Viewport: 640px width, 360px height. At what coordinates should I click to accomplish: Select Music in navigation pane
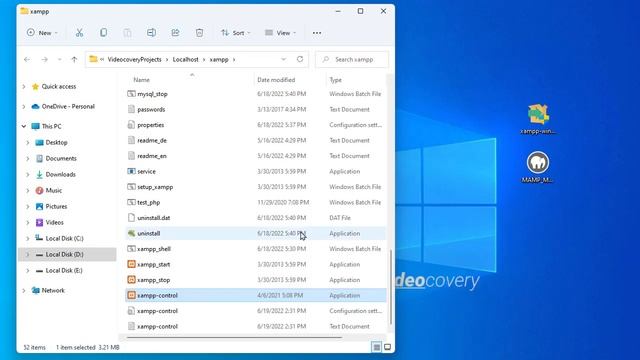(x=53, y=191)
